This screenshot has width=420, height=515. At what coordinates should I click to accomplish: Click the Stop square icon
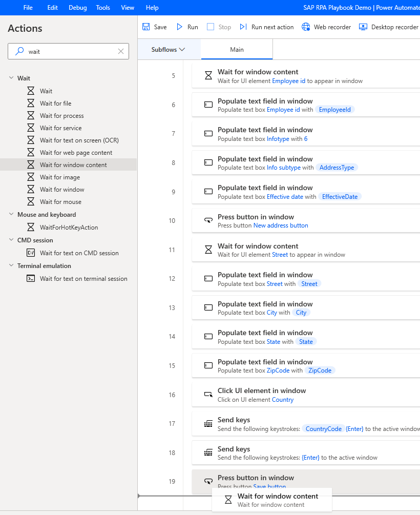211,27
